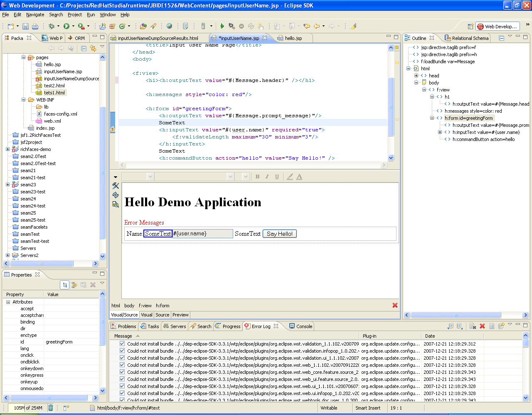532x415 pixels.
Task: Click the source editor vertical scrollbar thumb
Action: (x=391, y=106)
